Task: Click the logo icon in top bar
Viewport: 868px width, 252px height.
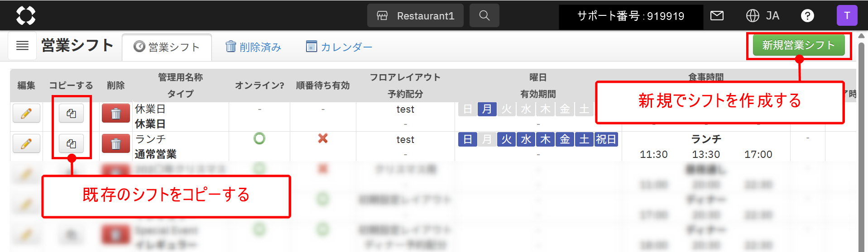Action: (x=26, y=16)
